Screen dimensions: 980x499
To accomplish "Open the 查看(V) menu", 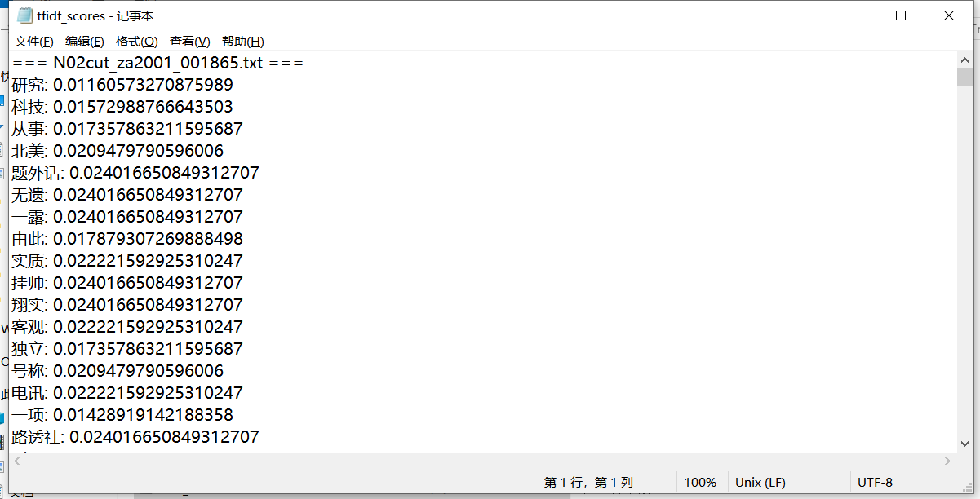I will coord(189,42).
